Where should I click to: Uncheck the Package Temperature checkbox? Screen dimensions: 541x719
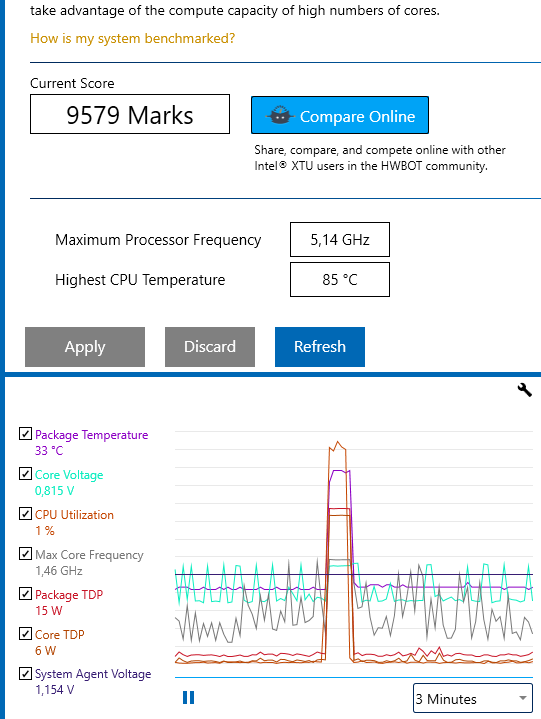[25, 434]
